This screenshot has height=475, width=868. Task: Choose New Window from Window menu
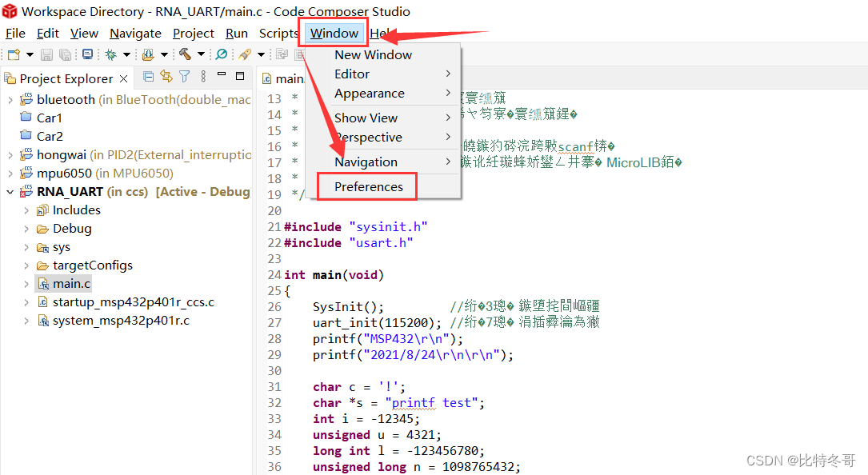point(383,55)
